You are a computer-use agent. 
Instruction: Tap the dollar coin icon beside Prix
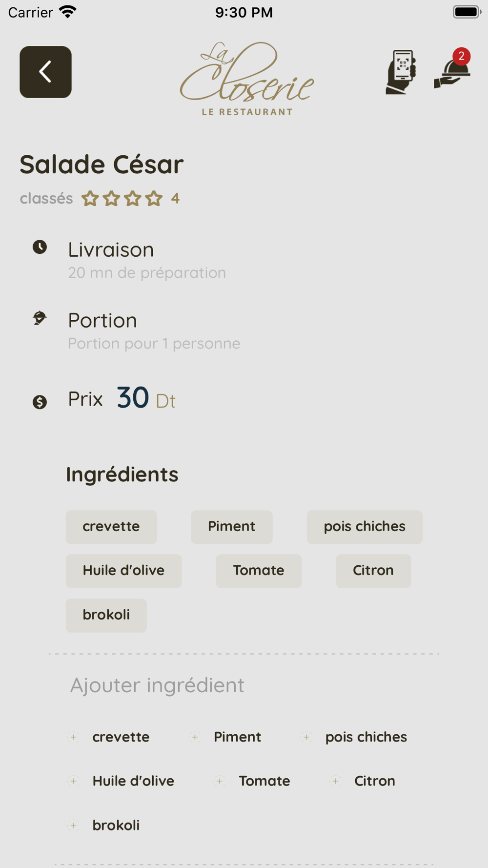pyautogui.click(x=40, y=402)
